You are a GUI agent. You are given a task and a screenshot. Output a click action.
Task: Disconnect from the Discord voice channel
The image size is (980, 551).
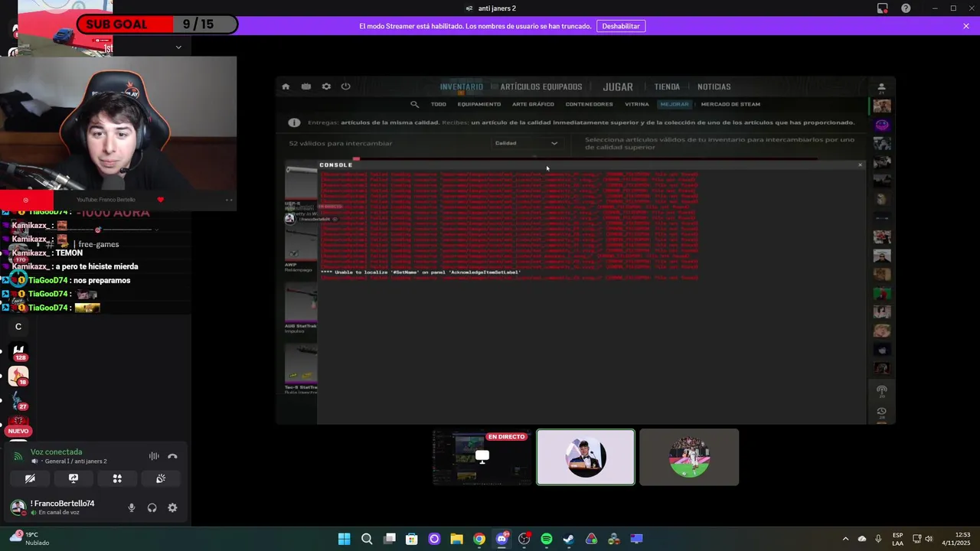pos(172,456)
